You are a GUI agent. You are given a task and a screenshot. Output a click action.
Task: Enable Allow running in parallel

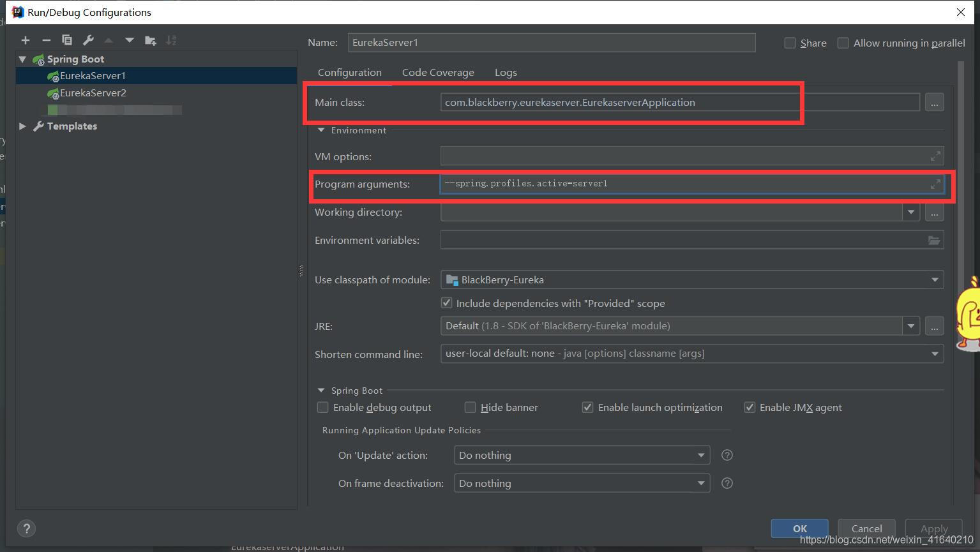(x=843, y=43)
